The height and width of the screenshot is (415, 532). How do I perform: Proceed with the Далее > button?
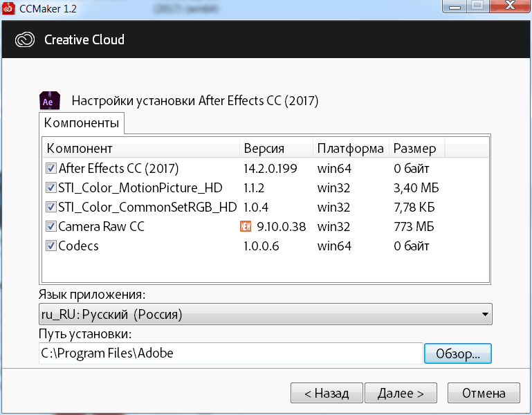[x=401, y=393]
